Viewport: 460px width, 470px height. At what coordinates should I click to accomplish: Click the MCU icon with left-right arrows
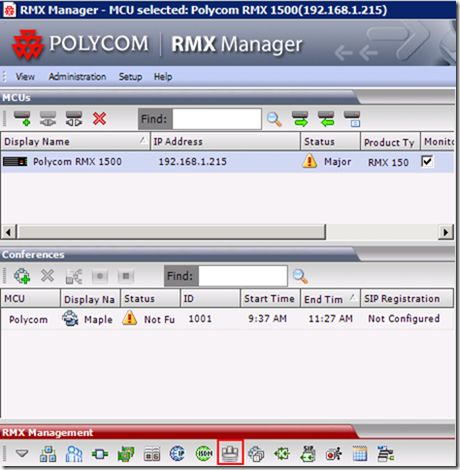(74, 119)
